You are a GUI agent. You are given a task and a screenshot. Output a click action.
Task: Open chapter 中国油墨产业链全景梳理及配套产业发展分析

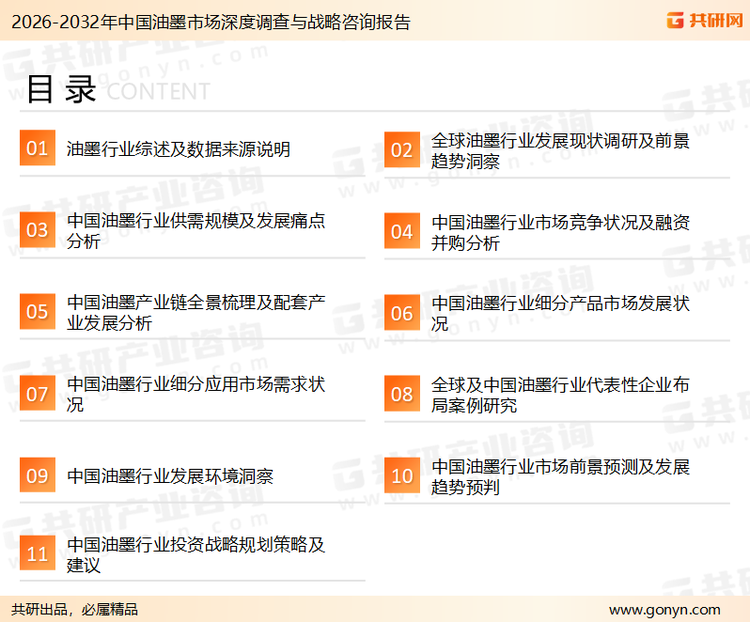[x=196, y=312]
